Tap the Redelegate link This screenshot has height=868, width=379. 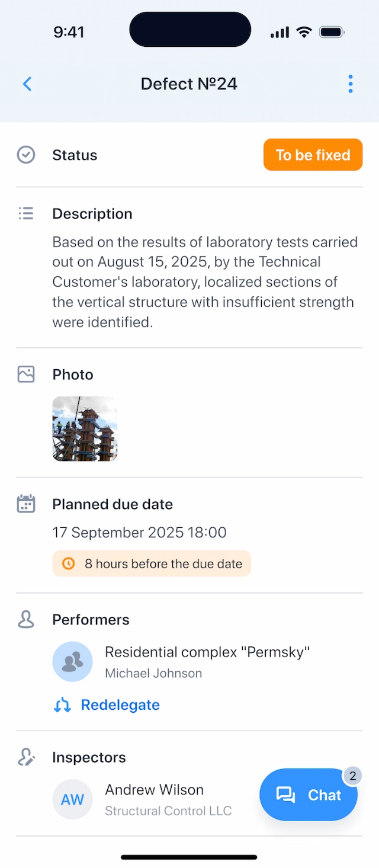(x=120, y=705)
